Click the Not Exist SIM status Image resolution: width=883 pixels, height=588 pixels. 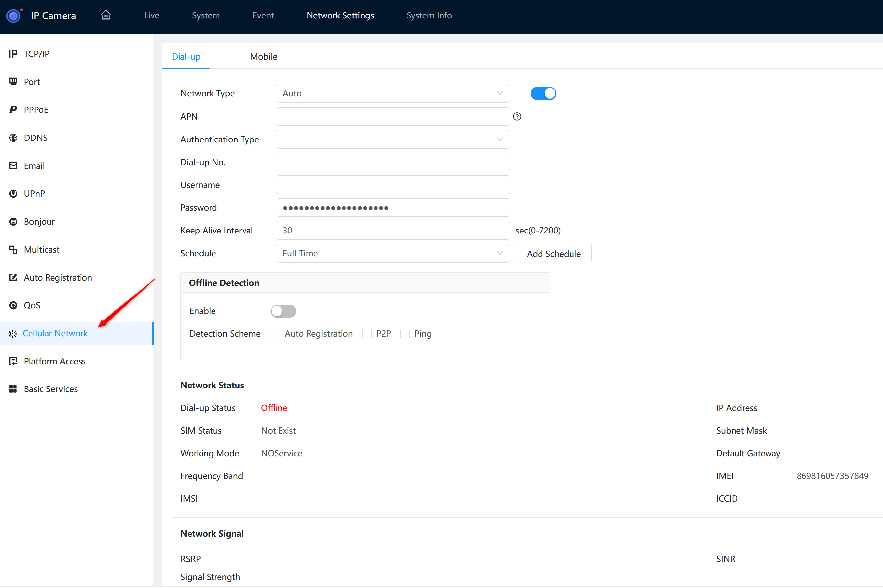(278, 431)
